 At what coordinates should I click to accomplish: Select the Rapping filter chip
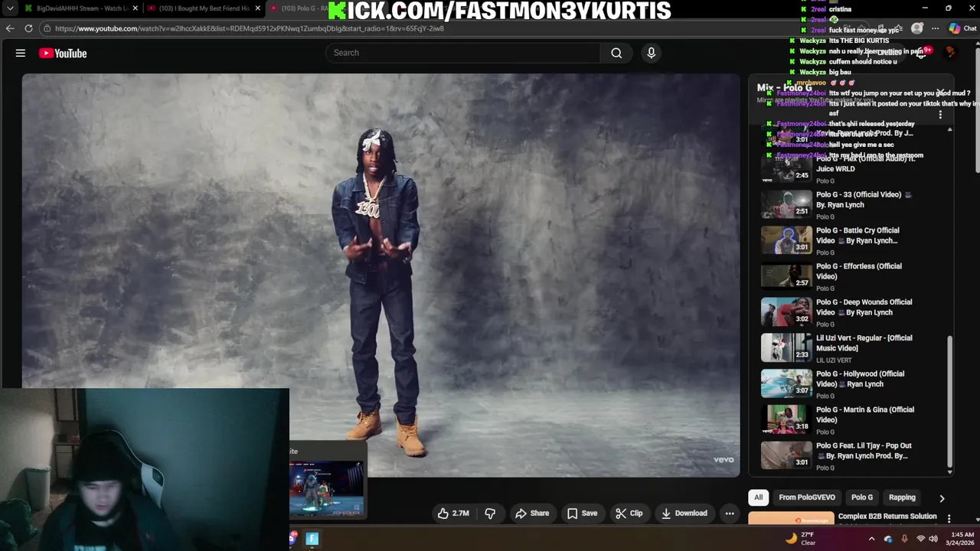click(x=902, y=497)
